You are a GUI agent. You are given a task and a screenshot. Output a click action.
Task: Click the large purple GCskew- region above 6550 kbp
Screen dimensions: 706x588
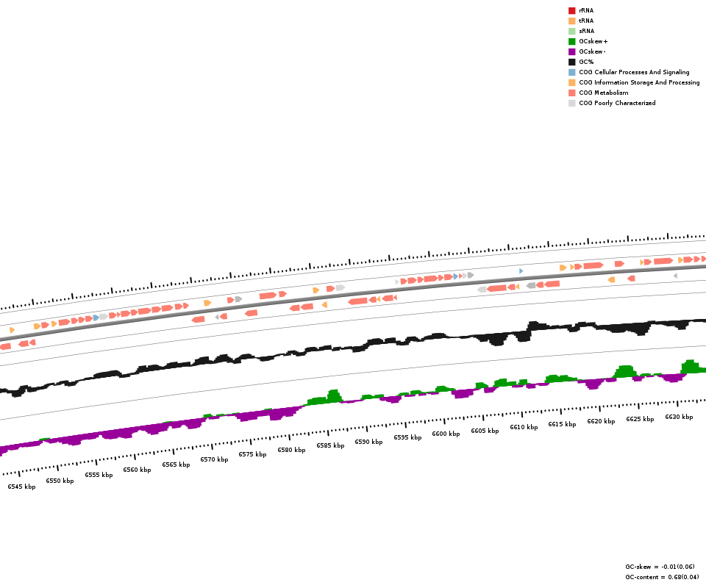click(74, 440)
